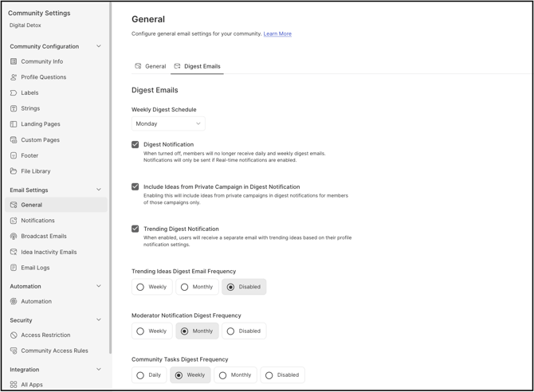
Task: Open the Learn More link
Action: click(x=277, y=34)
